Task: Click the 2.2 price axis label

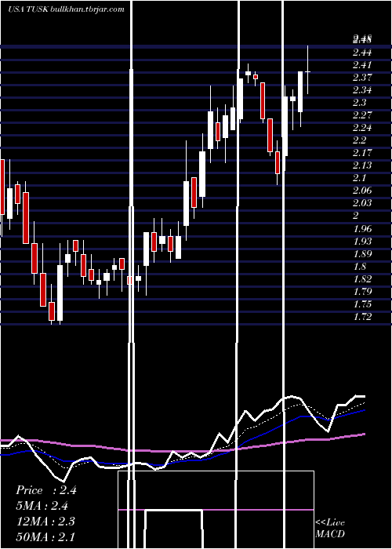Action: 360,140
